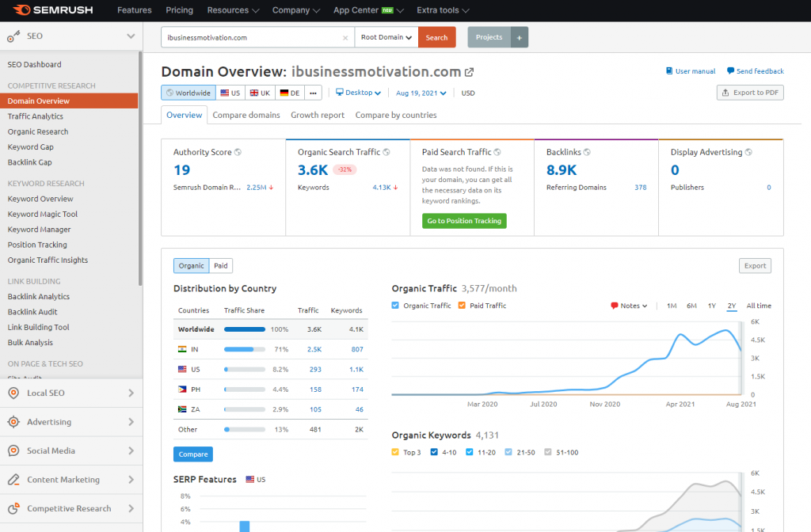Expand the Content Marketing section chevron

(x=131, y=480)
